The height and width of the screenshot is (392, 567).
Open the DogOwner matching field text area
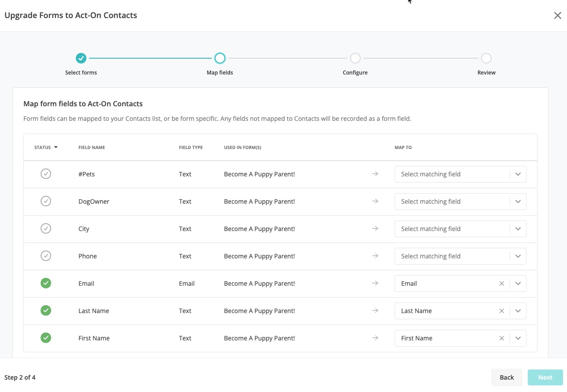point(452,202)
